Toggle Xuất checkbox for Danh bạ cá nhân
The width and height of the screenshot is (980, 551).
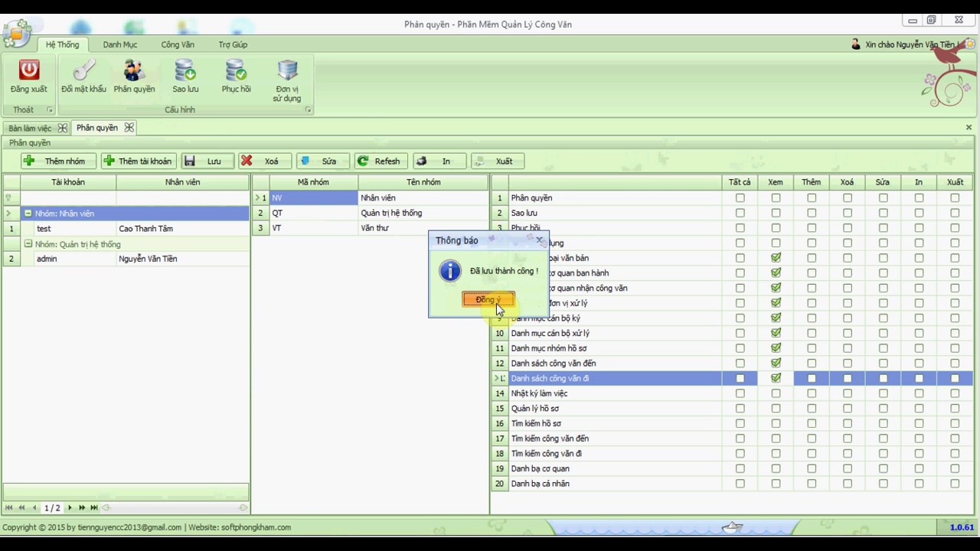point(955,484)
